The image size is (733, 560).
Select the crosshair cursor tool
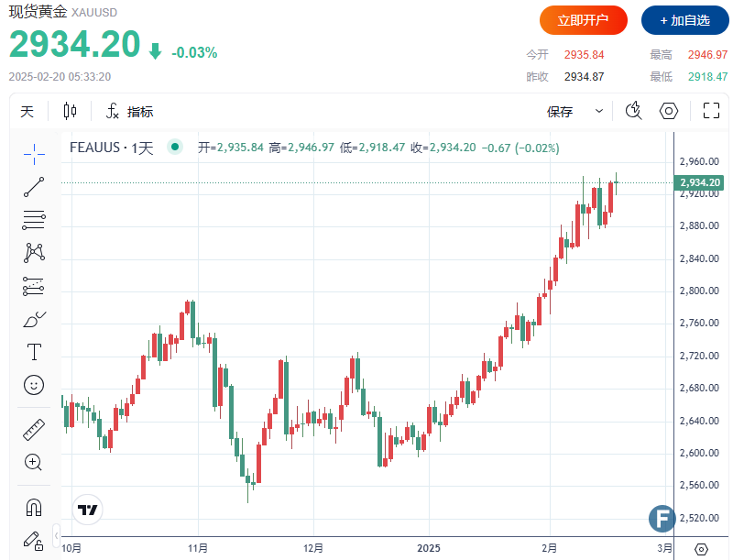[34, 154]
